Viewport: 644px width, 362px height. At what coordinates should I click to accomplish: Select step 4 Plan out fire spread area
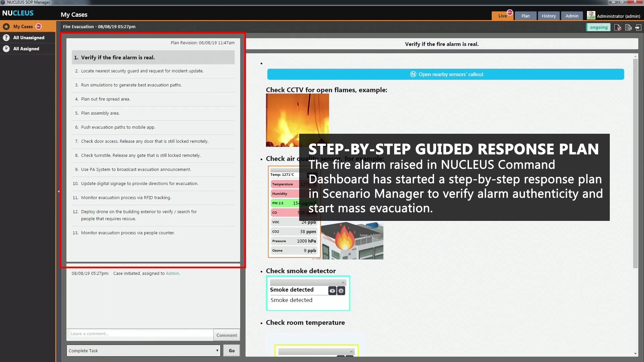click(153, 99)
